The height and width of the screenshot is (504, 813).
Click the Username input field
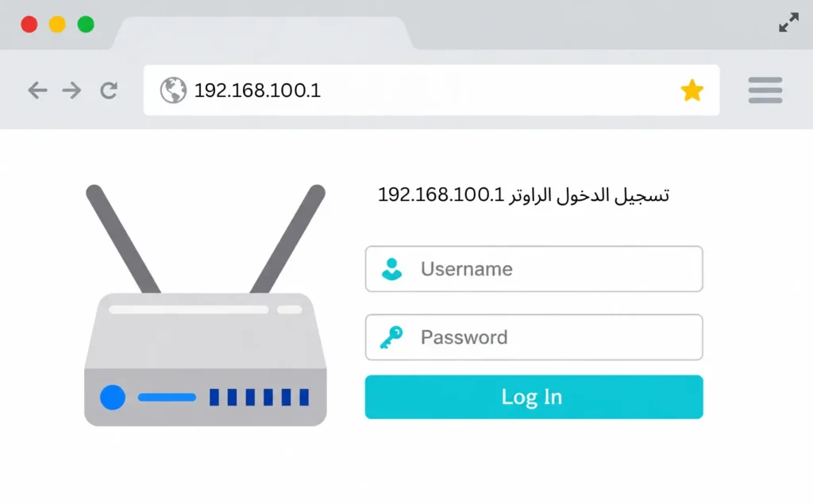coord(534,268)
